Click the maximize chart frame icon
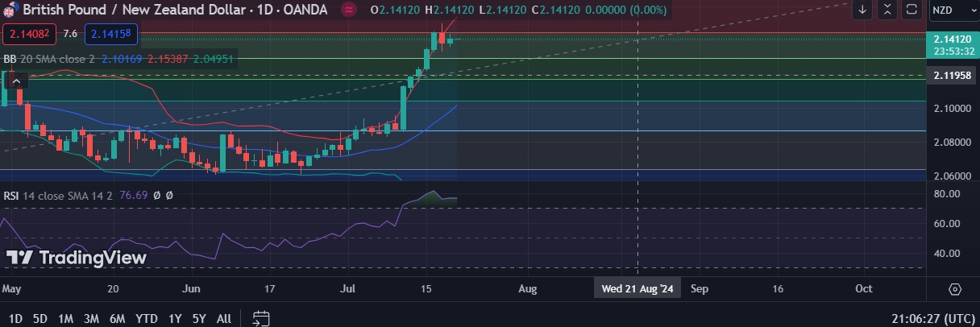 coord(911,10)
